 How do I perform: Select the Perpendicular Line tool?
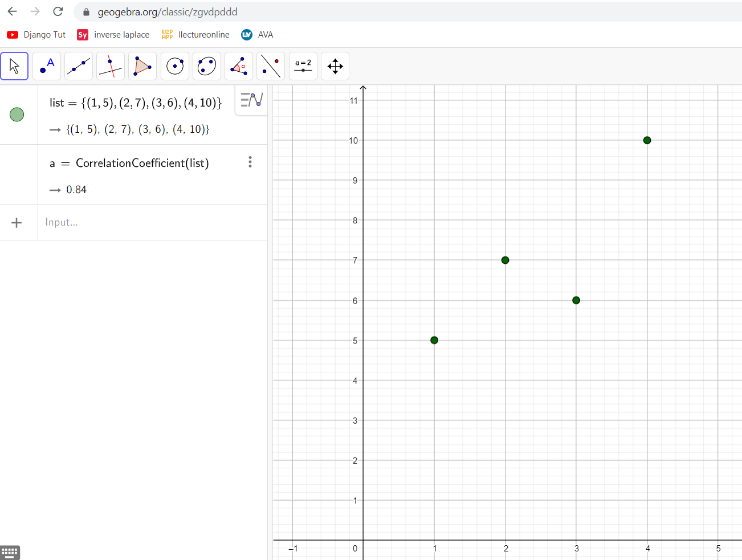pos(111,66)
